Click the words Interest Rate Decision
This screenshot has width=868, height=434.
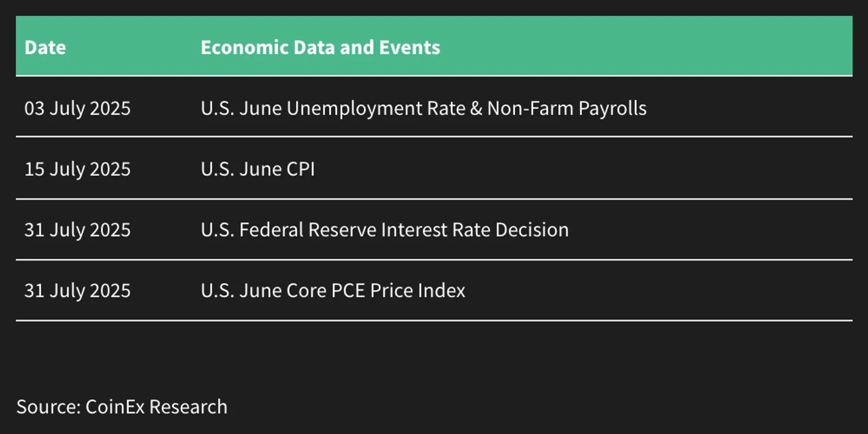coord(475,230)
